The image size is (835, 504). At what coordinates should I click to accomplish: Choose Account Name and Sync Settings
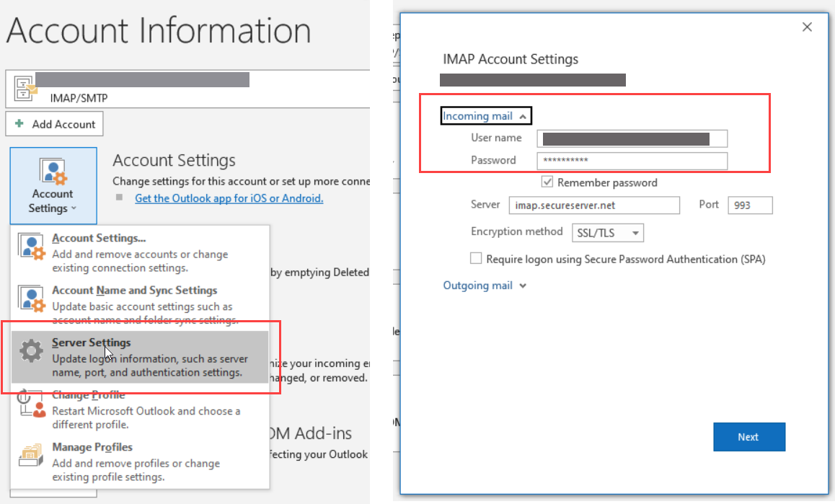pos(140,304)
